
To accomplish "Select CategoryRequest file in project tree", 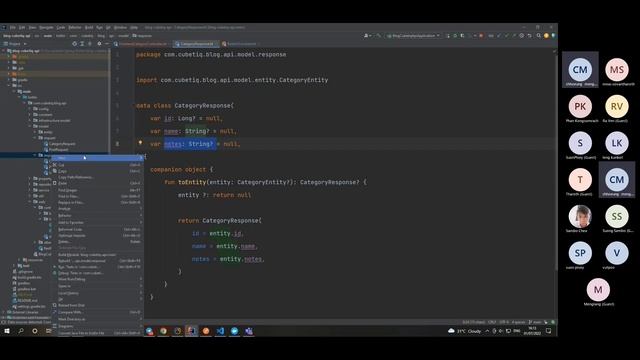I will click(60, 144).
